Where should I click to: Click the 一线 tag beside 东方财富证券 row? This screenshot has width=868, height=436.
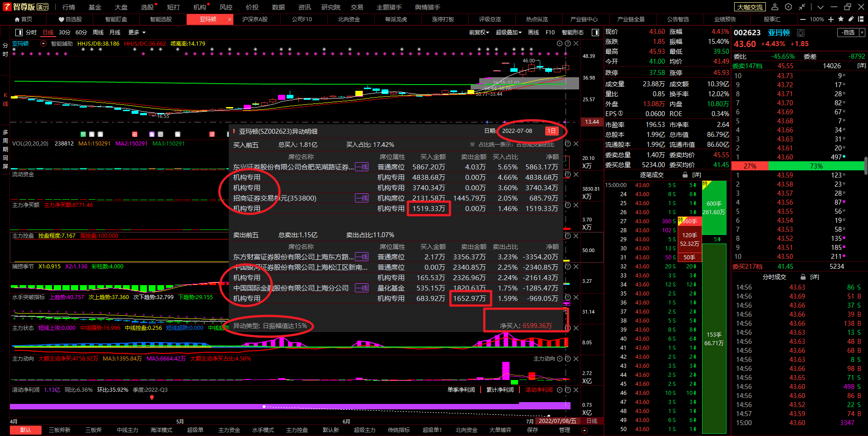tap(362, 257)
